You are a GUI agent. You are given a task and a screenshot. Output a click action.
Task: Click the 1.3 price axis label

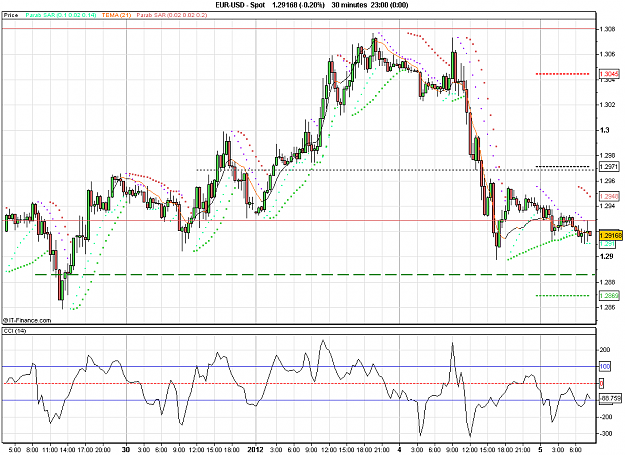604,130
